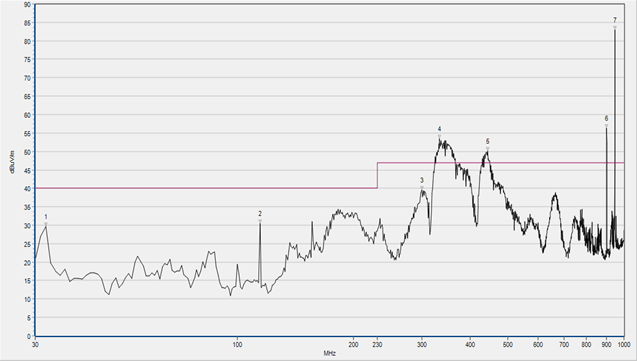Click peak marker 5 triangle
Screen dimensions: 637x361
pyautogui.click(x=488, y=149)
